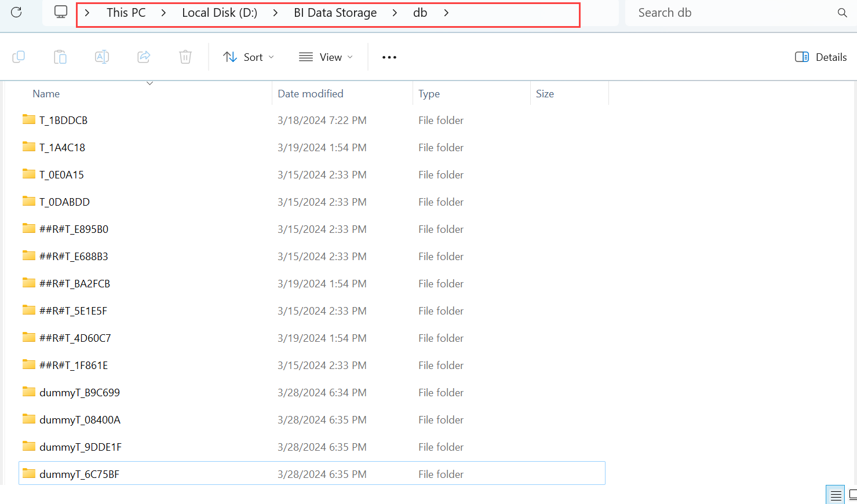
Task: Click the Name column header to sort
Action: click(46, 93)
